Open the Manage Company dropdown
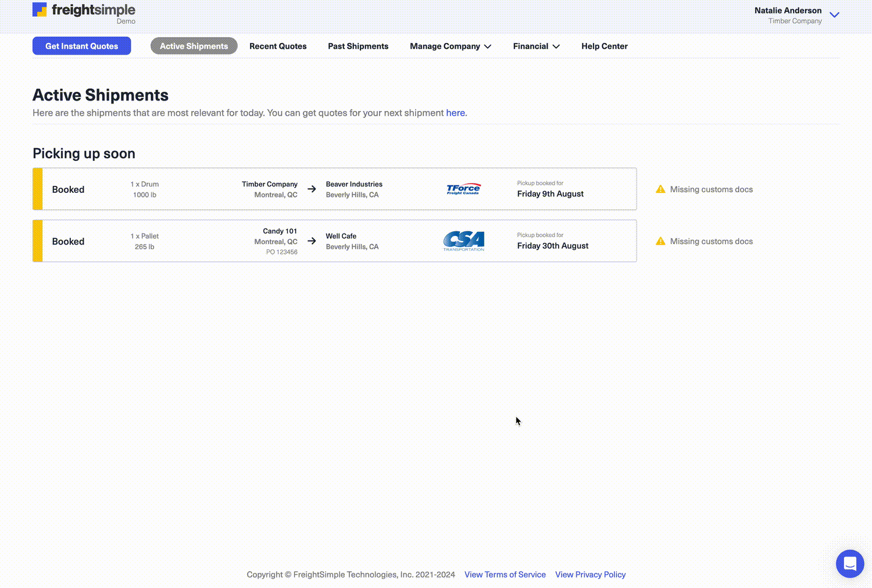 (450, 46)
